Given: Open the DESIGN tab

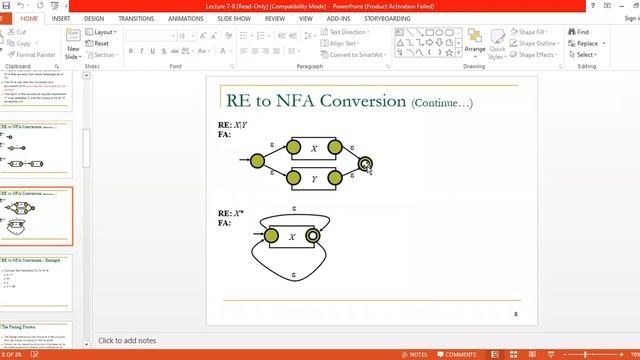Looking at the screenshot, I should [94, 18].
